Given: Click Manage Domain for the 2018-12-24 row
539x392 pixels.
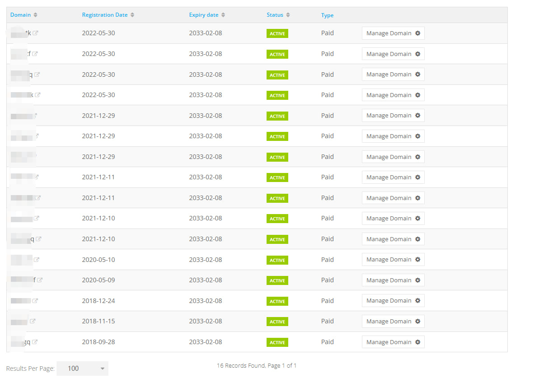Looking at the screenshot, I should [389, 301].
